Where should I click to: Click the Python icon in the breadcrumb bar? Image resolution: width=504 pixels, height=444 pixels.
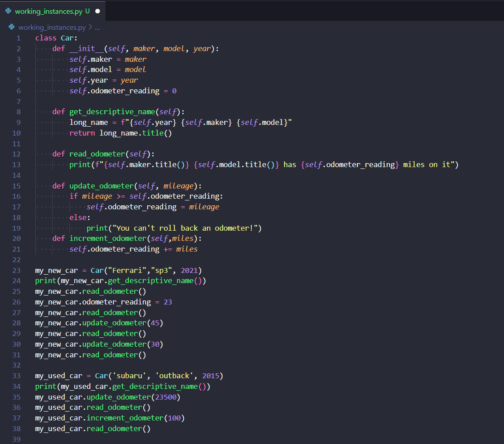(11, 27)
